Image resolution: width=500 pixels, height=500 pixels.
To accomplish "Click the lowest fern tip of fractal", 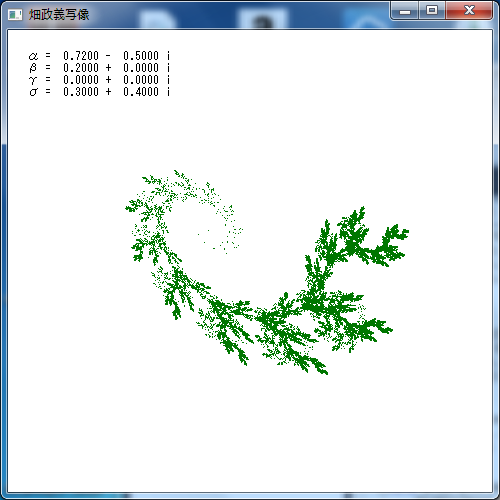I will click(x=323, y=370).
